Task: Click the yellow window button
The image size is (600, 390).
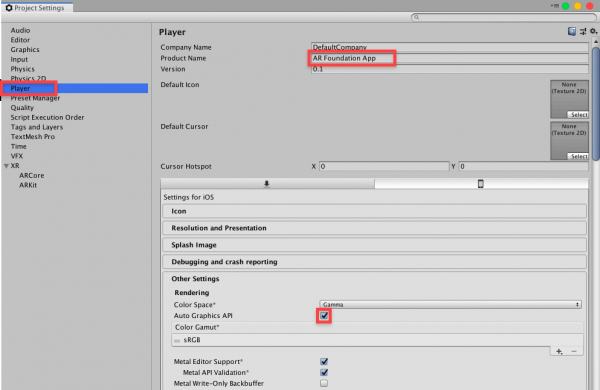Action: coord(577,6)
